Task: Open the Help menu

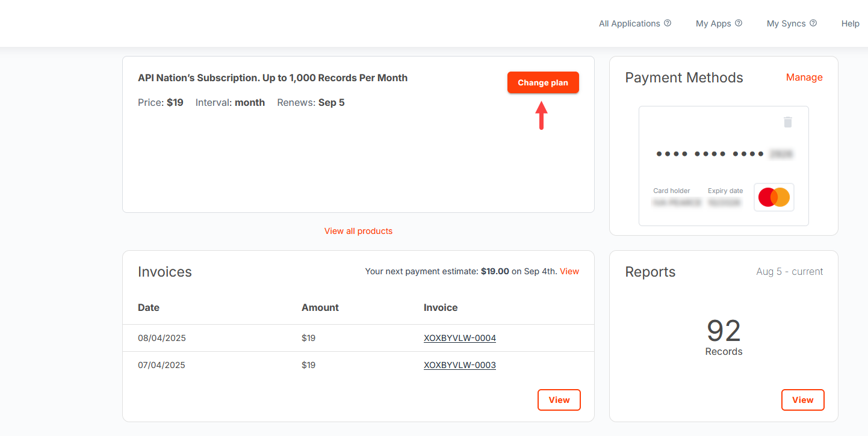Action: (x=850, y=23)
